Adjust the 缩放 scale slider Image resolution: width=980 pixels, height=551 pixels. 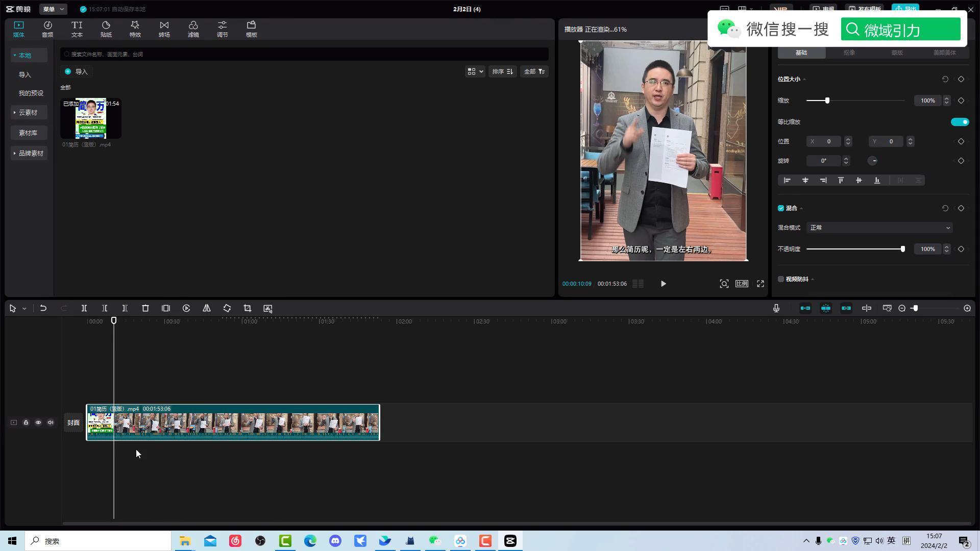tap(827, 101)
